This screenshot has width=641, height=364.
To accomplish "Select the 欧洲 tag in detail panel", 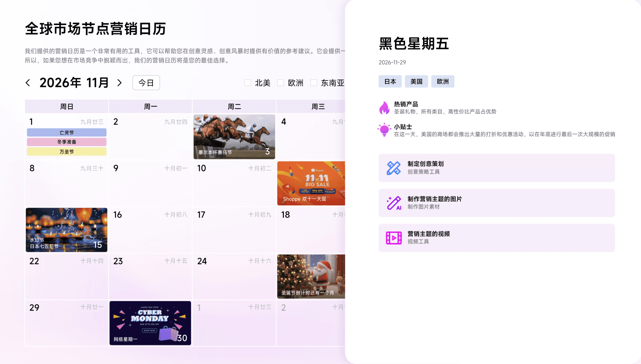I will [x=443, y=82].
